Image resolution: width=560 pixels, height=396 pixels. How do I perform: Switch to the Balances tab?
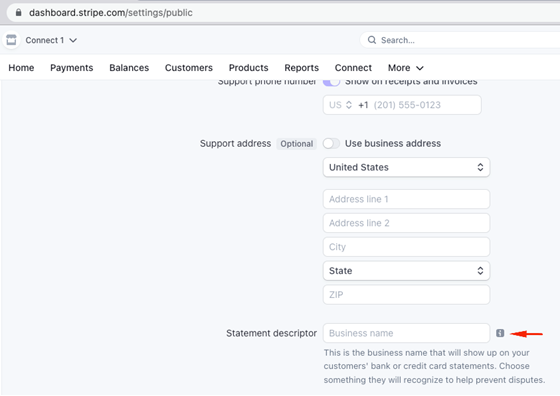click(x=129, y=68)
